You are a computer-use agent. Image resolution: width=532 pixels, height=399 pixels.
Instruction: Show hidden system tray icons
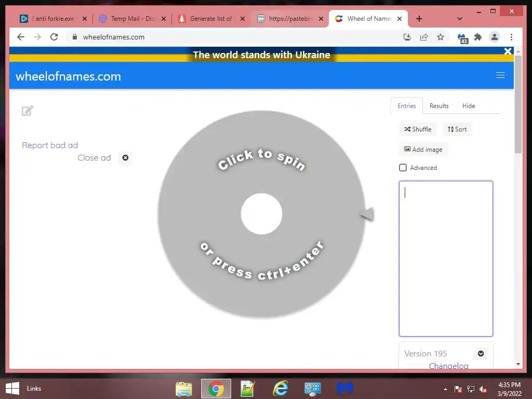pos(445,389)
